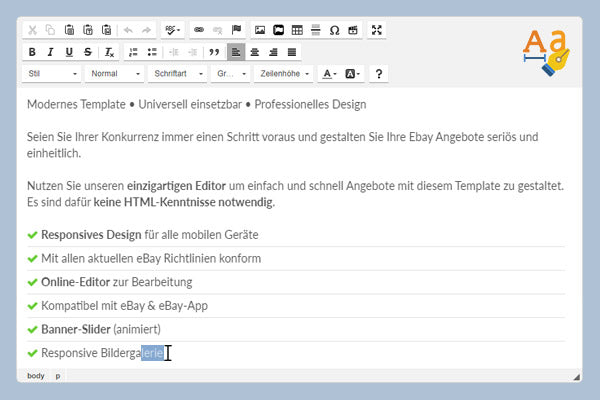Insert a bulleted list

click(x=152, y=52)
